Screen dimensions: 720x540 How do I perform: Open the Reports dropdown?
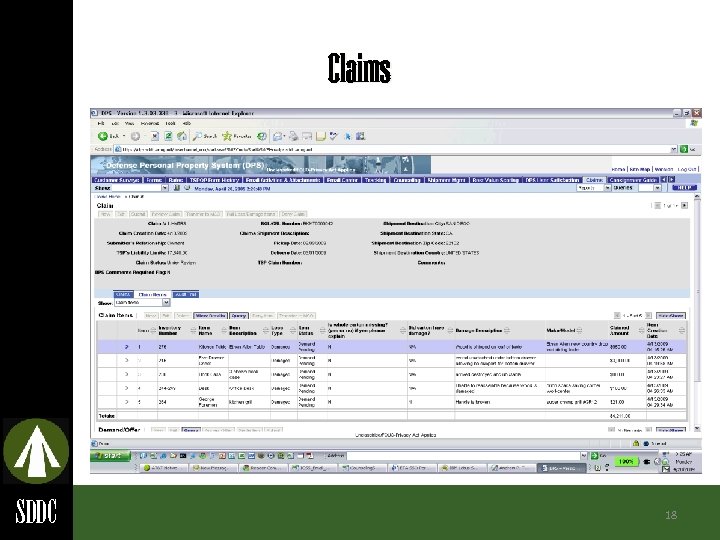pyautogui.click(x=607, y=188)
